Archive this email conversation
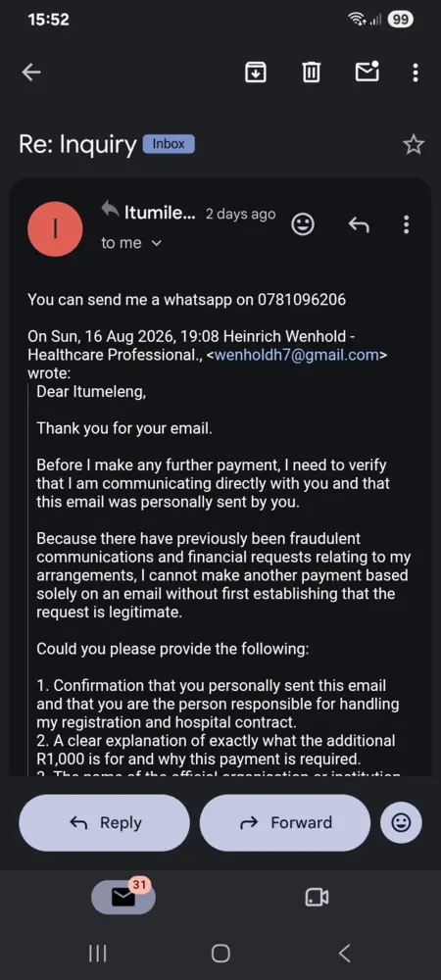Viewport: 441px width, 980px height. (255, 73)
